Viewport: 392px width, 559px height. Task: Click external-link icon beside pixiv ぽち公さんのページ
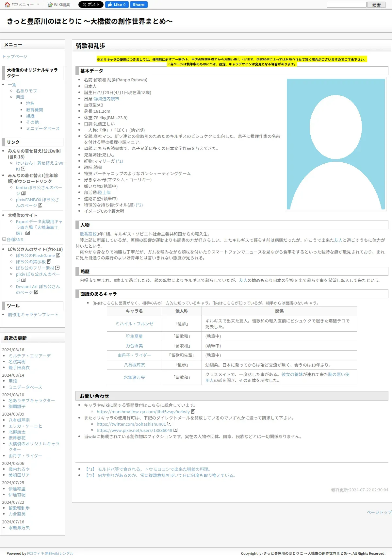(24, 280)
